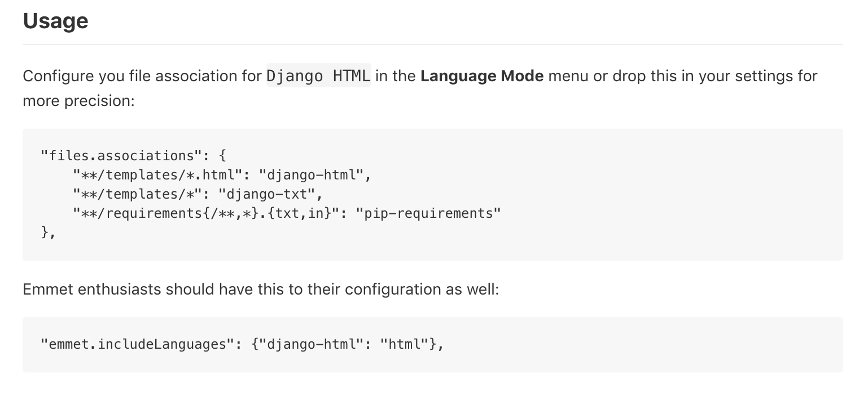
Task: Click the emmet.includeLanguages code block
Action: pyautogui.click(x=242, y=344)
